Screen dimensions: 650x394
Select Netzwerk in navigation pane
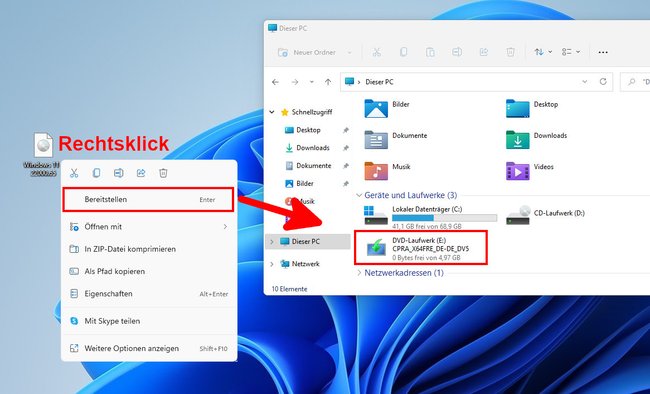(x=300, y=264)
